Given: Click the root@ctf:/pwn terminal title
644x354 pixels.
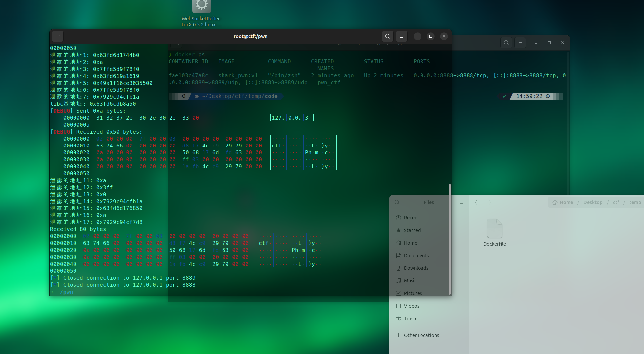Looking at the screenshot, I should pyautogui.click(x=251, y=36).
